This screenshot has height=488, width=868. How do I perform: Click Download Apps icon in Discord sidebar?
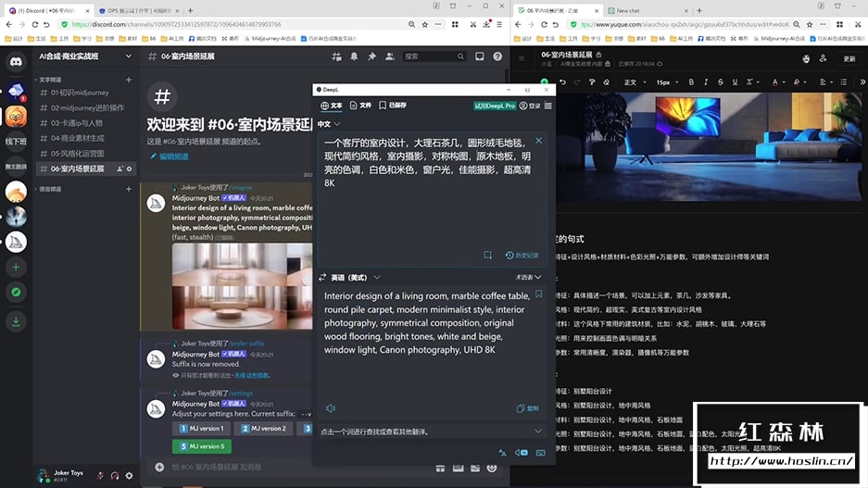(16, 321)
